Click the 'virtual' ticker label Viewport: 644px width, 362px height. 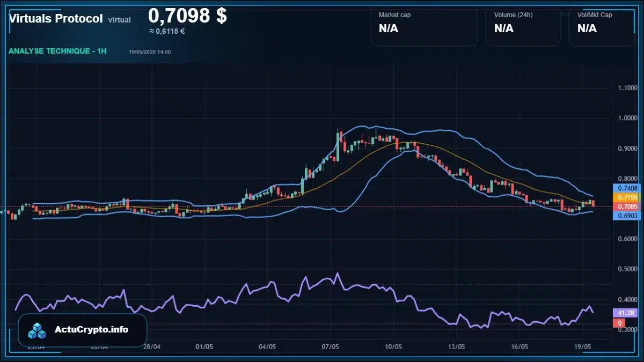click(120, 20)
